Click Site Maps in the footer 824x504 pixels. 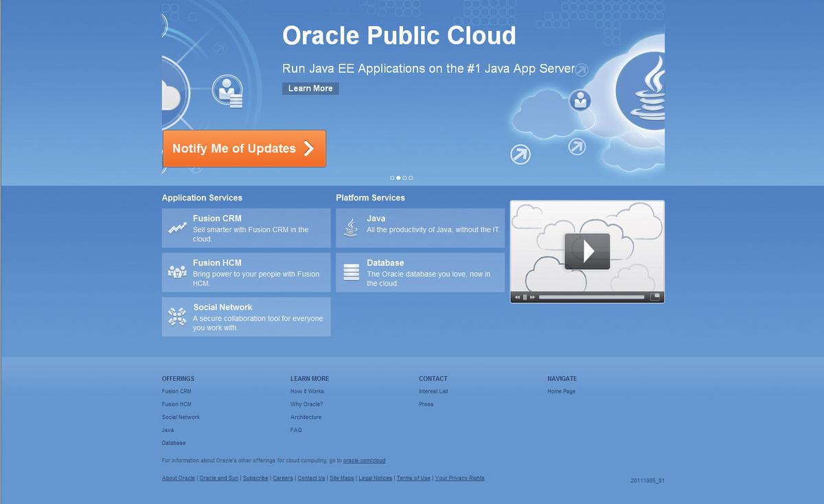click(342, 478)
